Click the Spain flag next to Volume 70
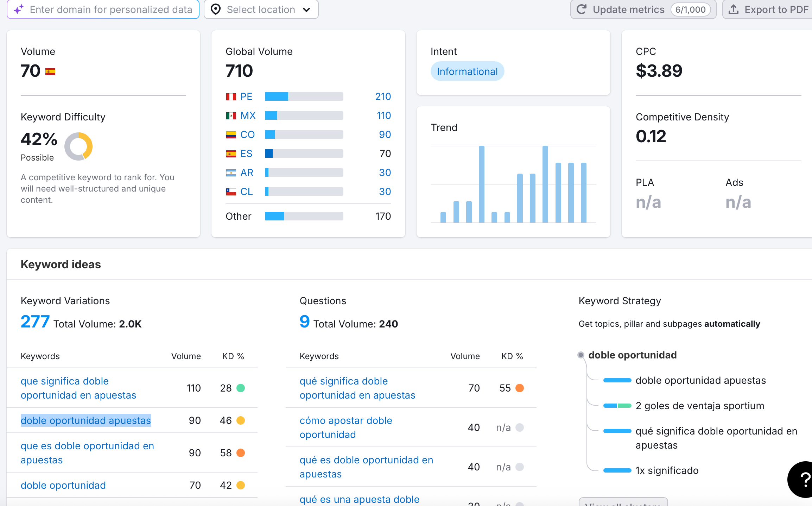The height and width of the screenshot is (506, 812). pos(50,71)
